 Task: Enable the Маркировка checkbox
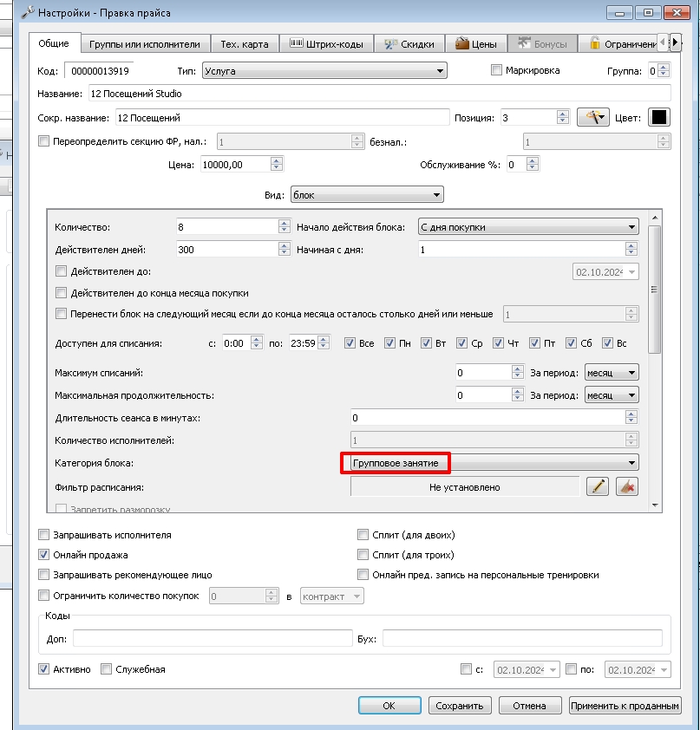(496, 70)
